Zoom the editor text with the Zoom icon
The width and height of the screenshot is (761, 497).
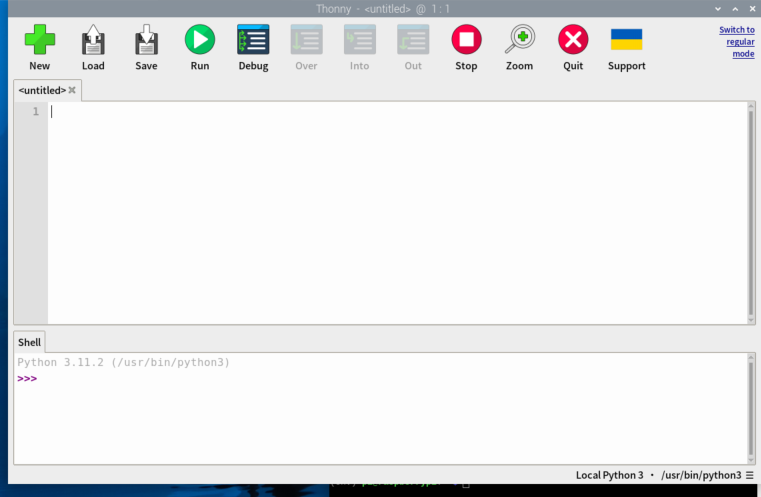(x=520, y=39)
